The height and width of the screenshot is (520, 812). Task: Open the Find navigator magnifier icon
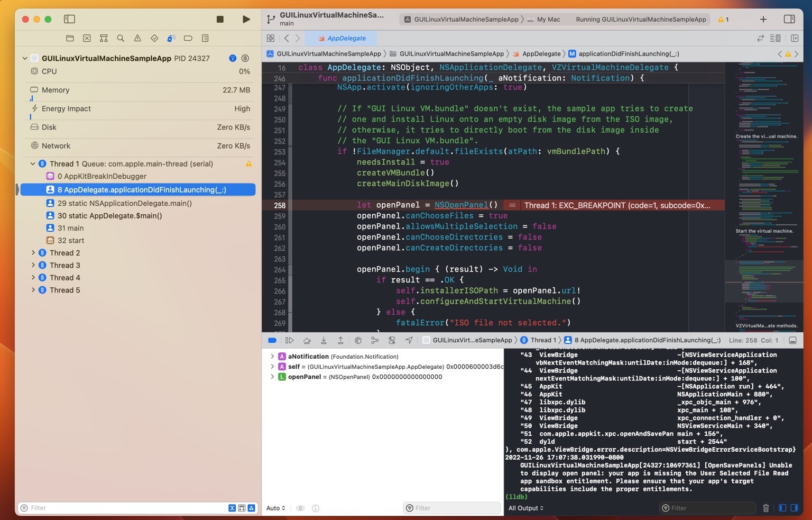click(x=121, y=38)
